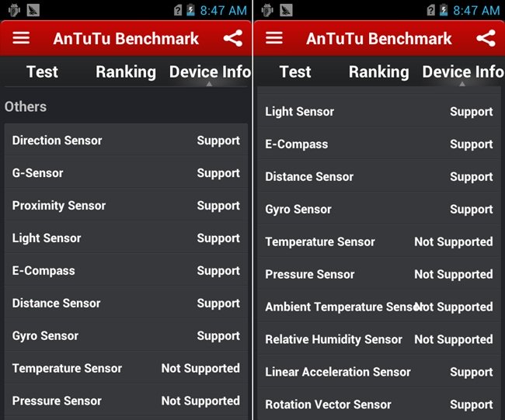Select the G-Sensor row

click(x=126, y=173)
